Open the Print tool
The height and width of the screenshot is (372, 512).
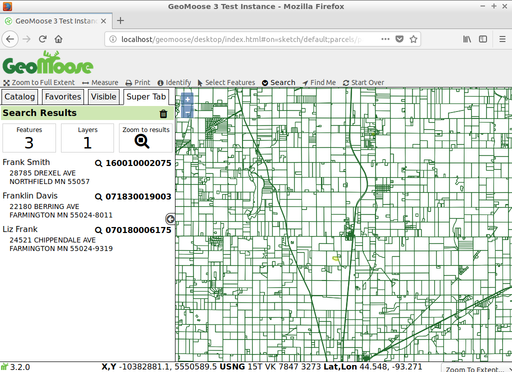coord(138,82)
